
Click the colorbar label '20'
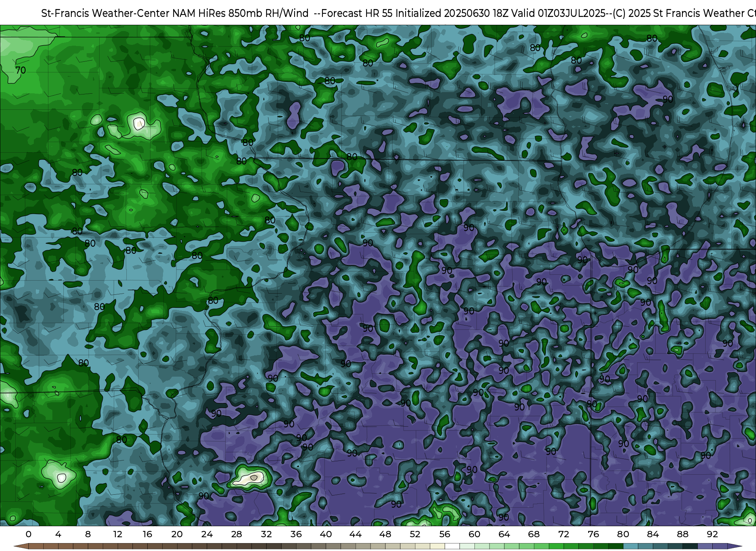click(x=177, y=534)
